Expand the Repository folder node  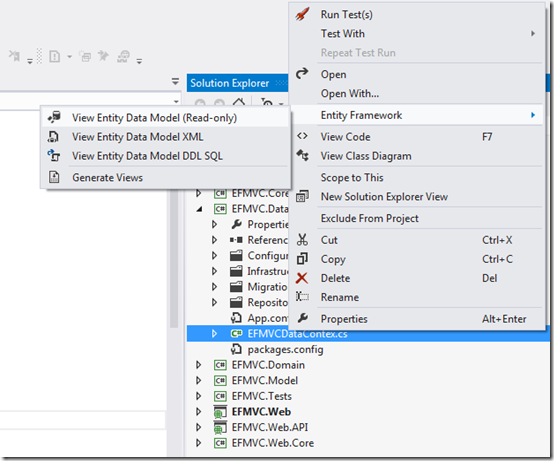[214, 302]
